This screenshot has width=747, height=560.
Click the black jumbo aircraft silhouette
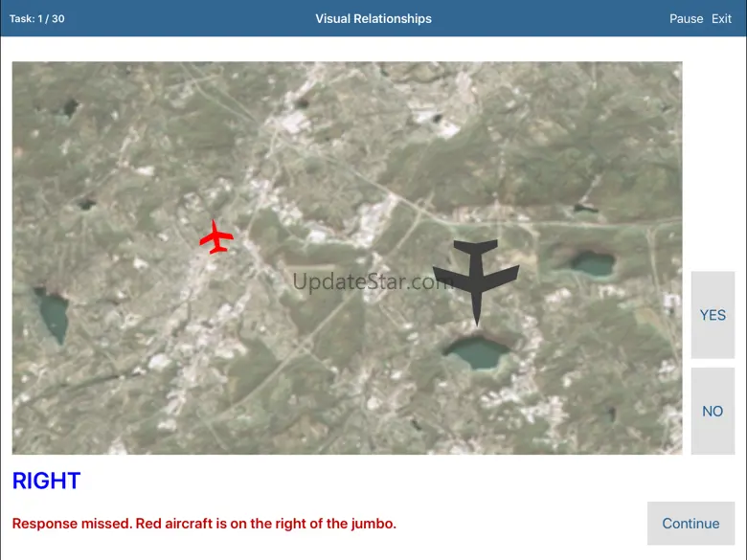[476, 281]
